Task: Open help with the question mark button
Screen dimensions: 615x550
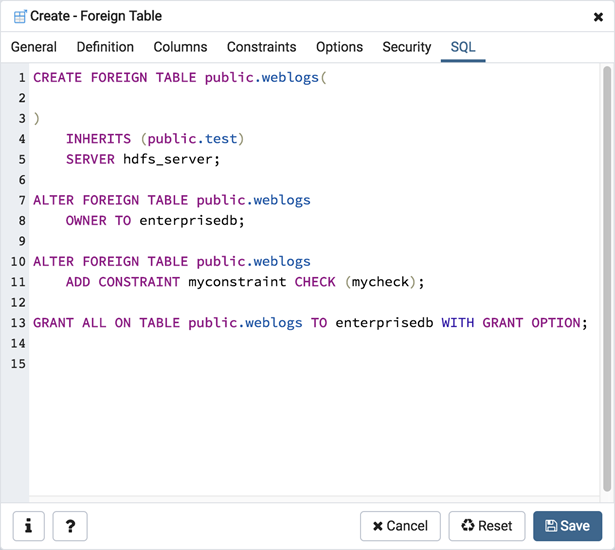Action: (x=69, y=526)
